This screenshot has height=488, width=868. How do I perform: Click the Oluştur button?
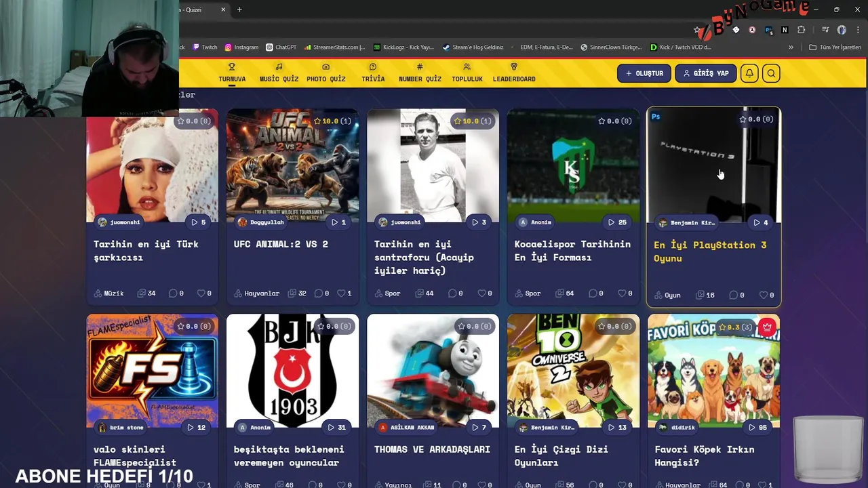[644, 73]
